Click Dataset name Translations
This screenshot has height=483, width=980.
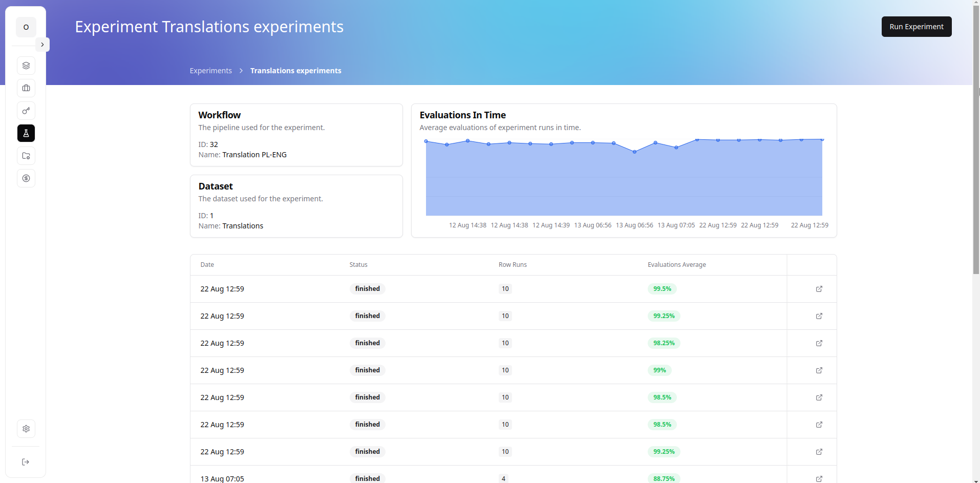243,226
